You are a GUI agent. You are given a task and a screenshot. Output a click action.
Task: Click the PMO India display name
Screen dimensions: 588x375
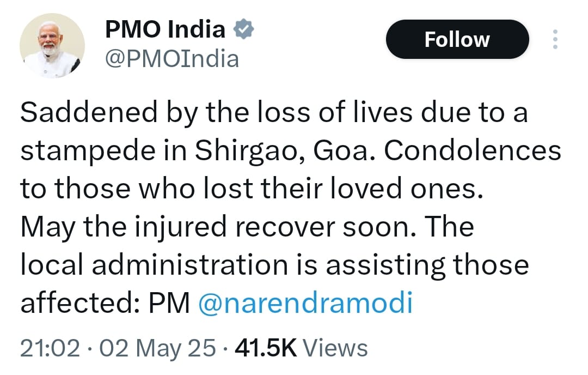point(166,29)
